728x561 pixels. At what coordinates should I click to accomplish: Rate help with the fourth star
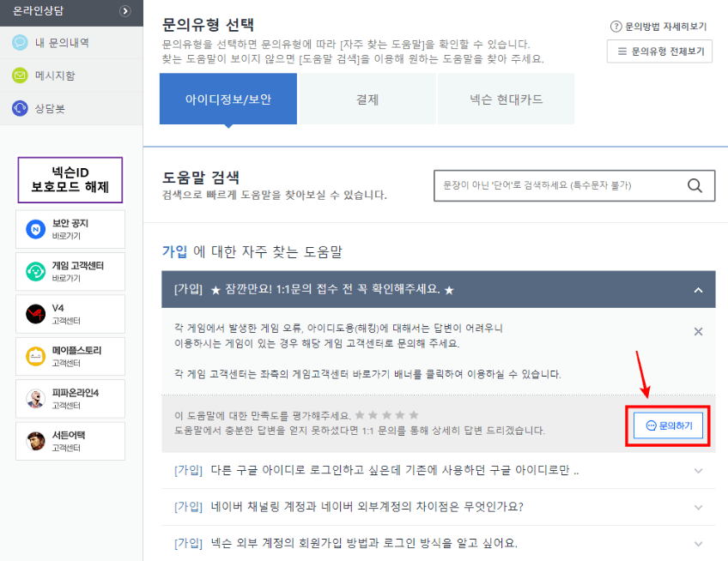(400, 415)
